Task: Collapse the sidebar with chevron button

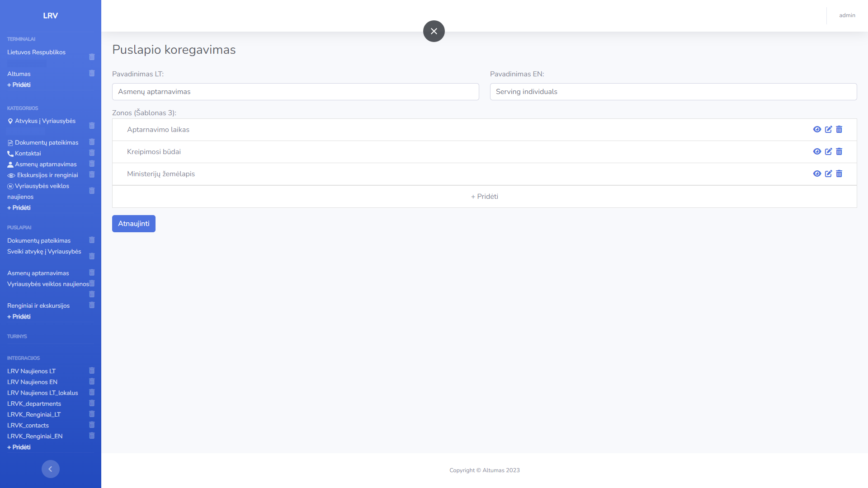Action: point(51,469)
